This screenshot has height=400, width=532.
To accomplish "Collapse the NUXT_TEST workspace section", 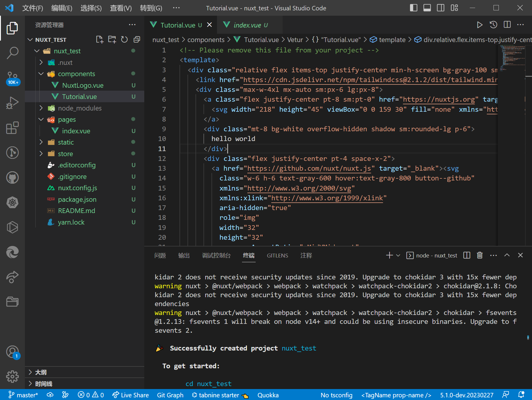I will [30, 40].
